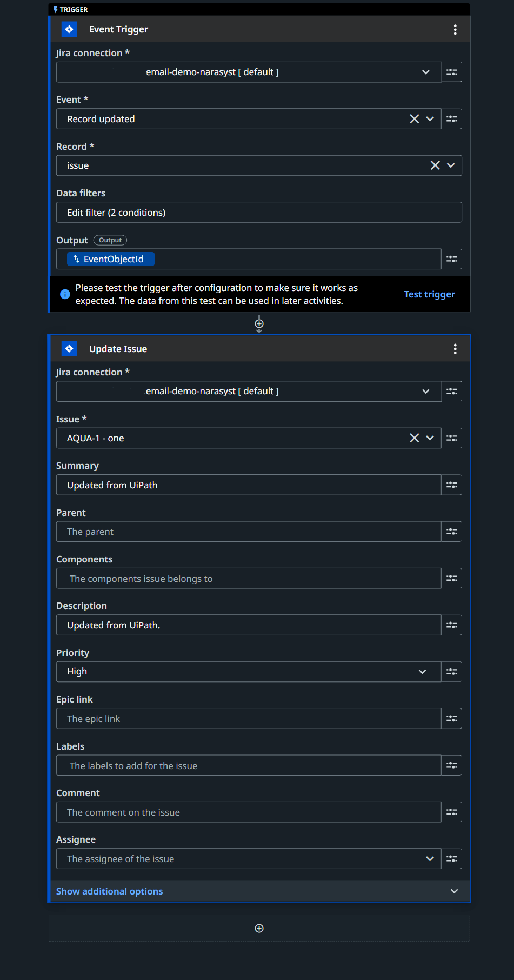Open options icon beside Parent field
The image size is (514, 980).
(452, 532)
